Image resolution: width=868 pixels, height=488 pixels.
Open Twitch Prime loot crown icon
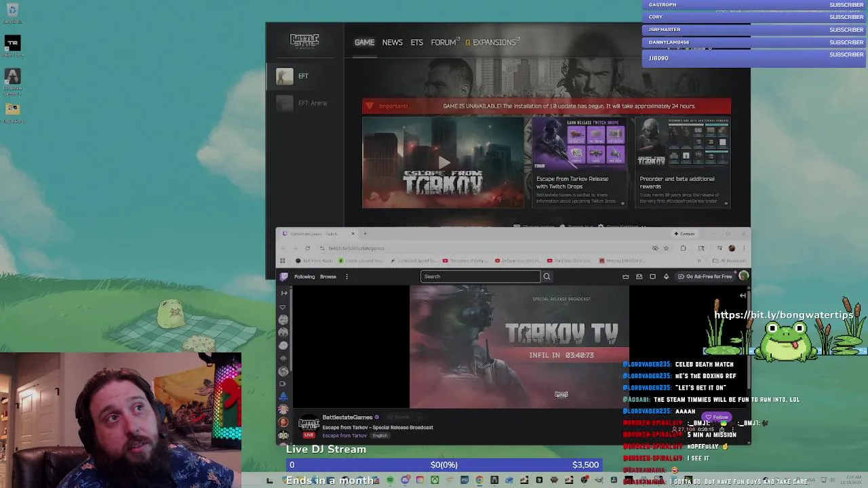click(x=625, y=277)
